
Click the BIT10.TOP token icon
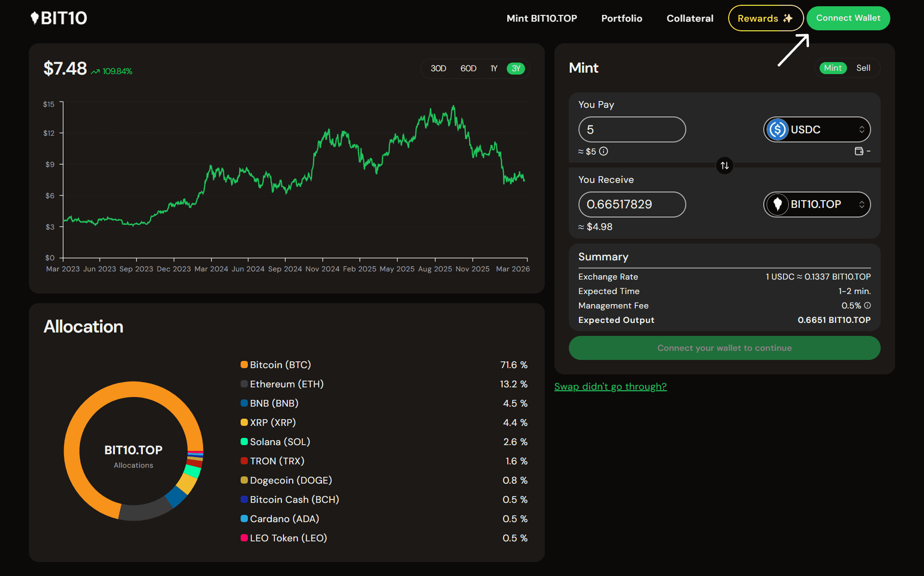pyautogui.click(x=777, y=205)
